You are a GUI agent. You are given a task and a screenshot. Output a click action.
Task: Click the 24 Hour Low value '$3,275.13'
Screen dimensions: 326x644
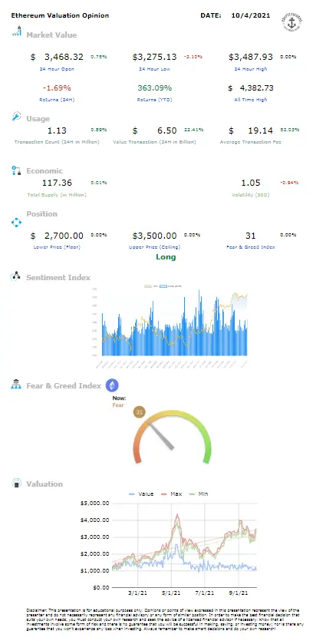pyautogui.click(x=154, y=57)
